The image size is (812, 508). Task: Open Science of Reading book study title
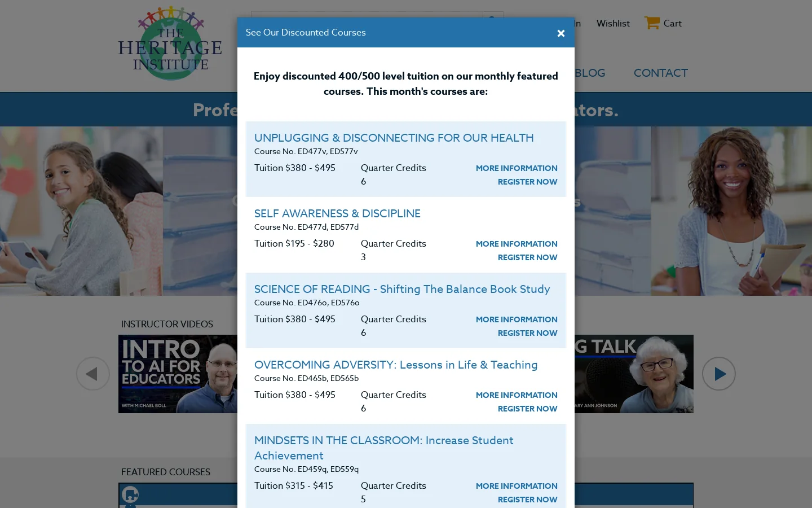pyautogui.click(x=402, y=289)
